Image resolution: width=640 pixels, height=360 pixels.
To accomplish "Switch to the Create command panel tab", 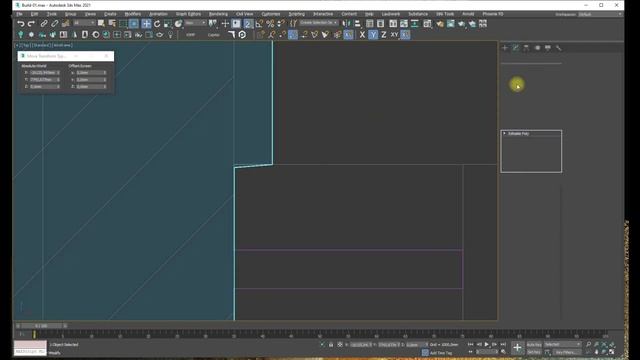I will (x=505, y=48).
